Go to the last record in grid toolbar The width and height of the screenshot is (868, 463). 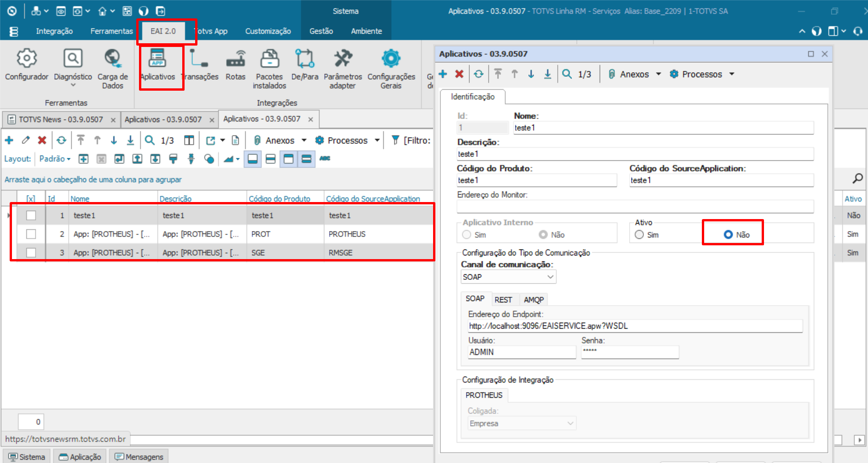coord(131,140)
